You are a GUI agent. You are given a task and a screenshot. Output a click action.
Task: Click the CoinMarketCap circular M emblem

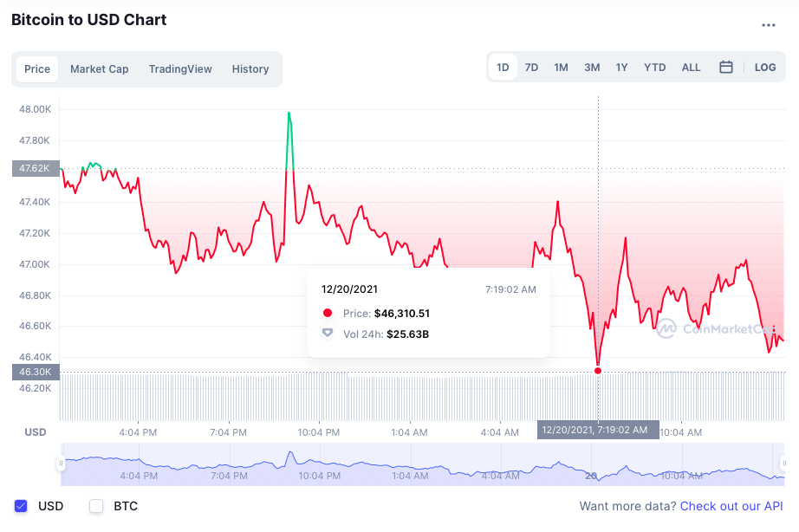click(666, 329)
